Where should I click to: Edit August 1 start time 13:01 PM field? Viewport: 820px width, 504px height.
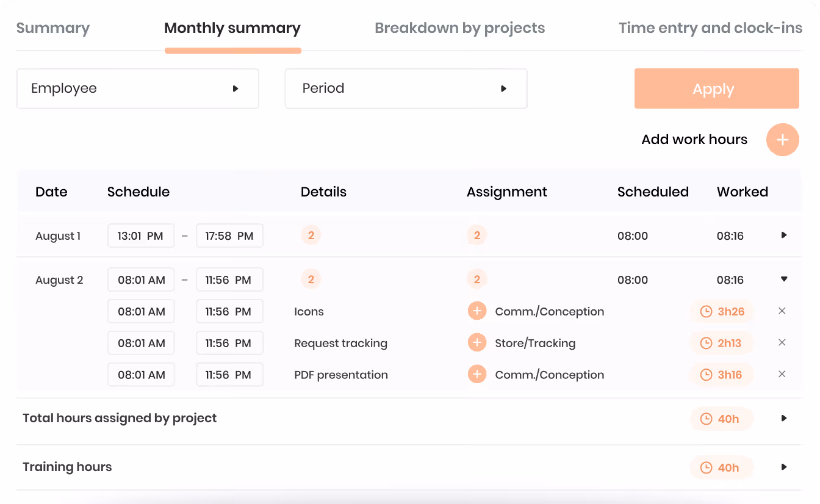pyautogui.click(x=141, y=236)
